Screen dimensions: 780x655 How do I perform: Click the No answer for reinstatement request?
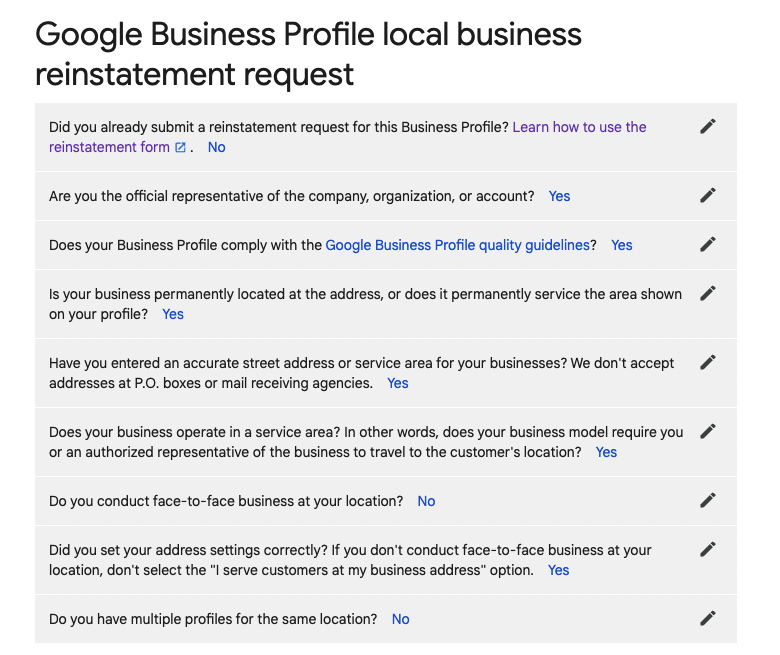tap(216, 147)
